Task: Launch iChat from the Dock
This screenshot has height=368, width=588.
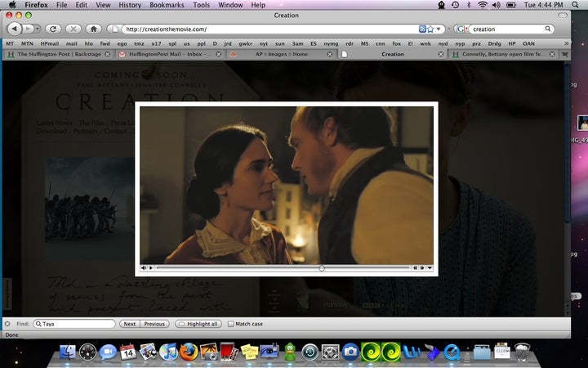Action: click(108, 352)
